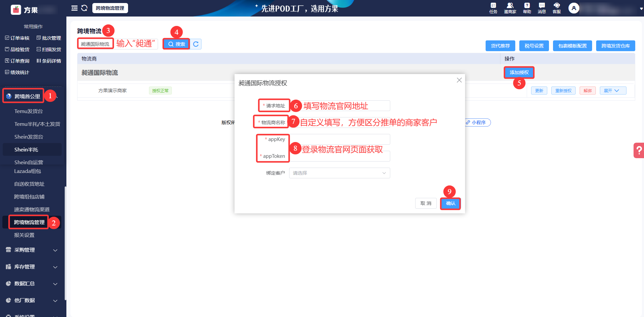The width and height of the screenshot is (644, 317).
Task: Click the 方果演示商家 merchant name
Action: coord(113,91)
